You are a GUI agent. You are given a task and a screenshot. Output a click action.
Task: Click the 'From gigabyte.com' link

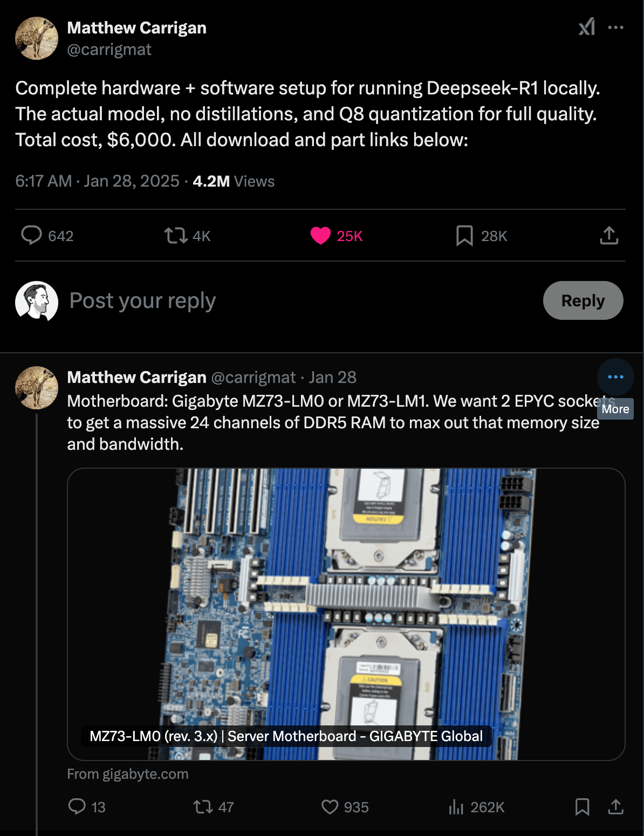(128, 774)
